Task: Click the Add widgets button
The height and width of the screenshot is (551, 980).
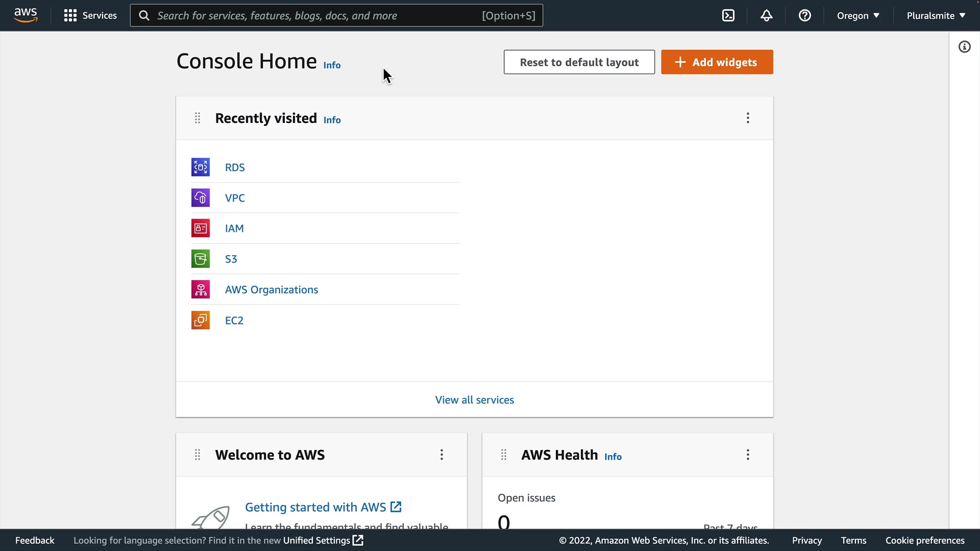Action: click(x=717, y=62)
